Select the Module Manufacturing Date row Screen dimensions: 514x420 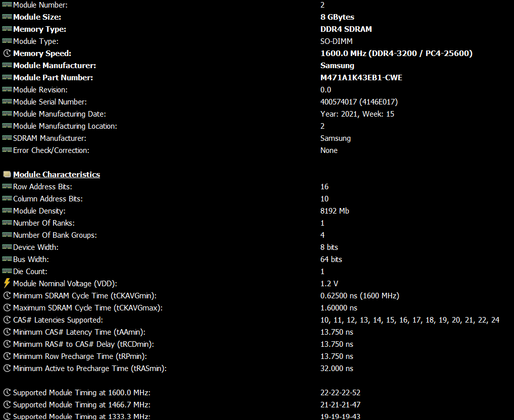click(257, 114)
